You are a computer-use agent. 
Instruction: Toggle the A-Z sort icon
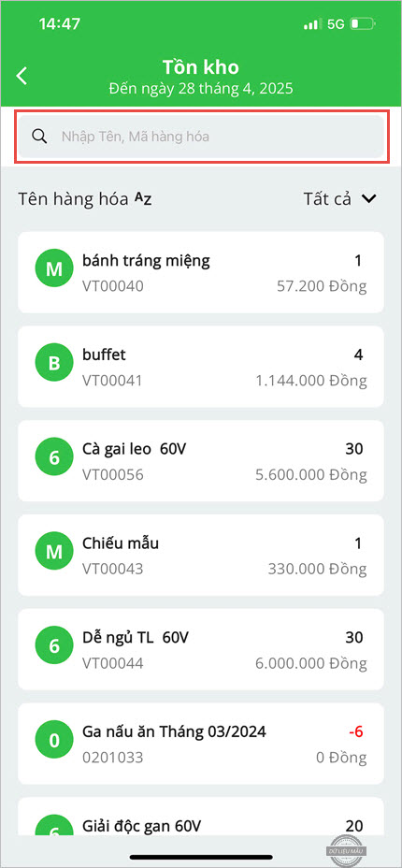pyautogui.click(x=143, y=199)
